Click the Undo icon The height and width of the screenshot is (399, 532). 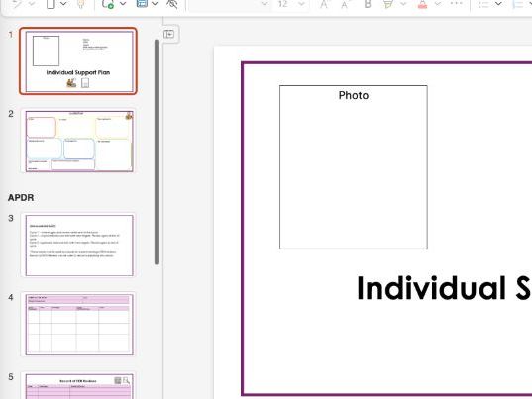tap(17, 4)
